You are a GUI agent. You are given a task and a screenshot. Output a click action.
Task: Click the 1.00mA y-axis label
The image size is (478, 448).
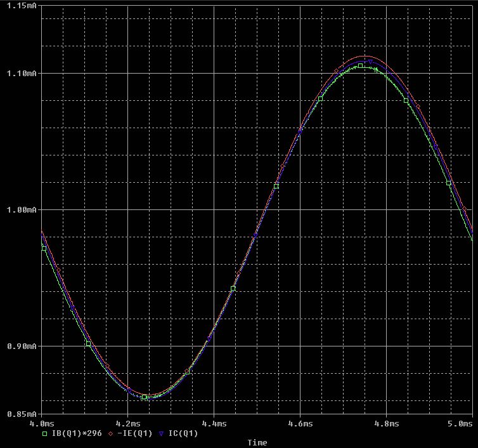coord(22,209)
